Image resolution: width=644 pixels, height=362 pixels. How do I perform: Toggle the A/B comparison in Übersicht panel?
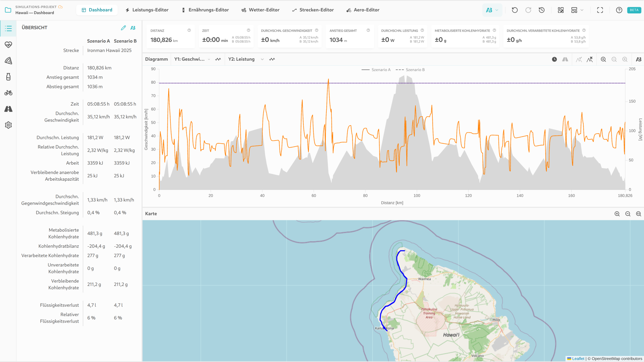click(x=133, y=28)
